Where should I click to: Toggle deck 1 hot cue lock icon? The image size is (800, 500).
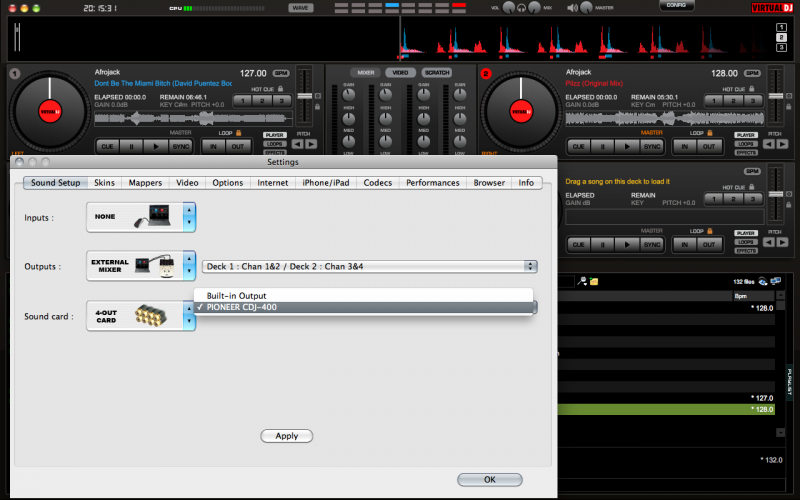[x=281, y=89]
